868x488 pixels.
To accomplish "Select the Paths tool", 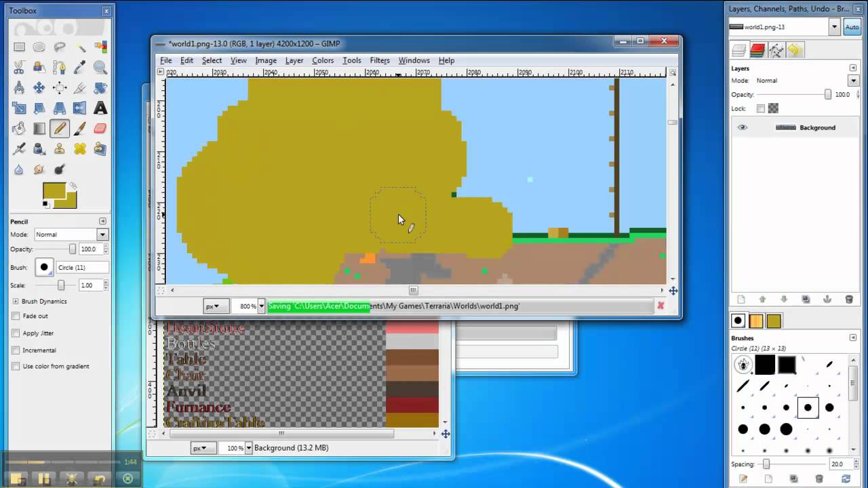I will pyautogui.click(x=60, y=68).
